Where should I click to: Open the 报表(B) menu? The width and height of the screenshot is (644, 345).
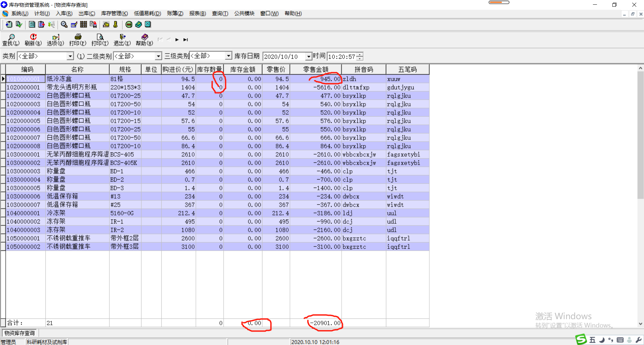pos(197,13)
